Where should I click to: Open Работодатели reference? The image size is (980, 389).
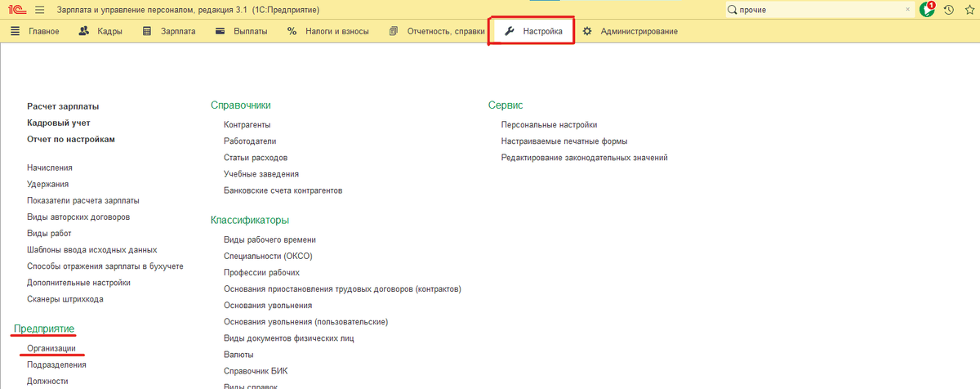point(249,141)
